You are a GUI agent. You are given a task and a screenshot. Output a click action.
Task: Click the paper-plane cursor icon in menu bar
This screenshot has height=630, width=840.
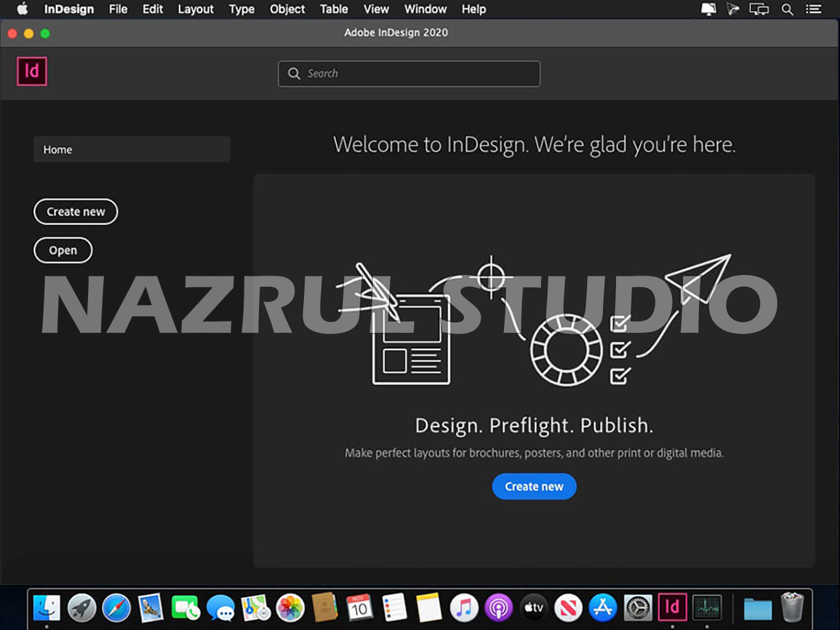click(x=732, y=9)
